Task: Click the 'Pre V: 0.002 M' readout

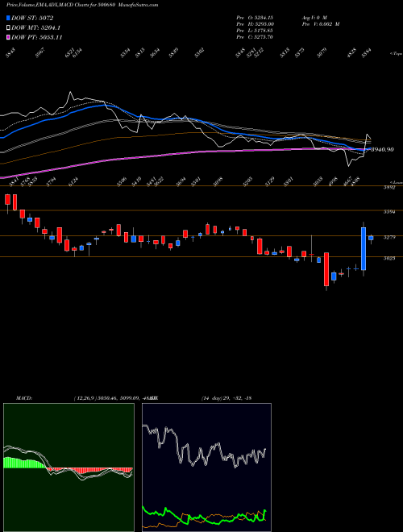Action: click(x=321, y=24)
